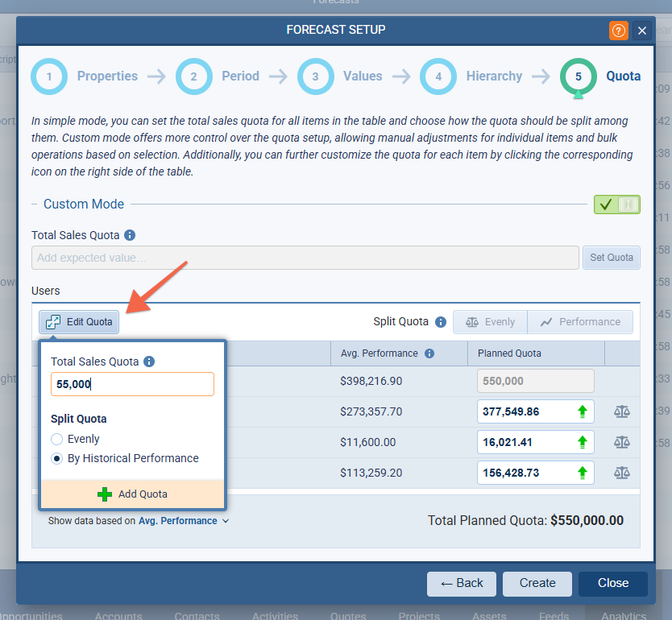Click green up arrow in the 377,549.86 quota field
This screenshot has width=672, height=620.
pyautogui.click(x=582, y=411)
